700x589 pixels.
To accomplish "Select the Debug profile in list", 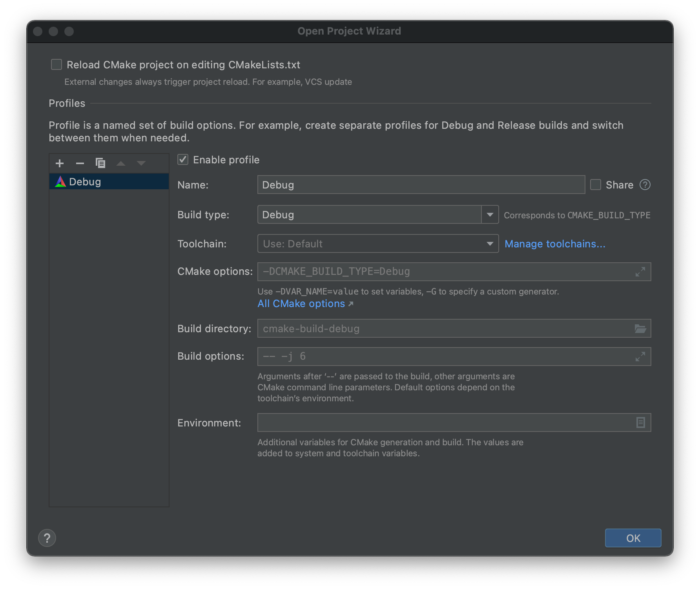I will 109,181.
